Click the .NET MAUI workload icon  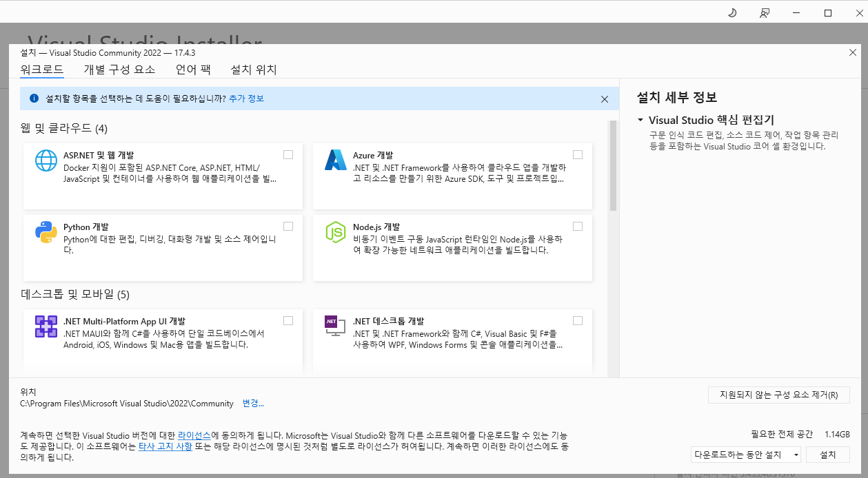pyautogui.click(x=46, y=326)
